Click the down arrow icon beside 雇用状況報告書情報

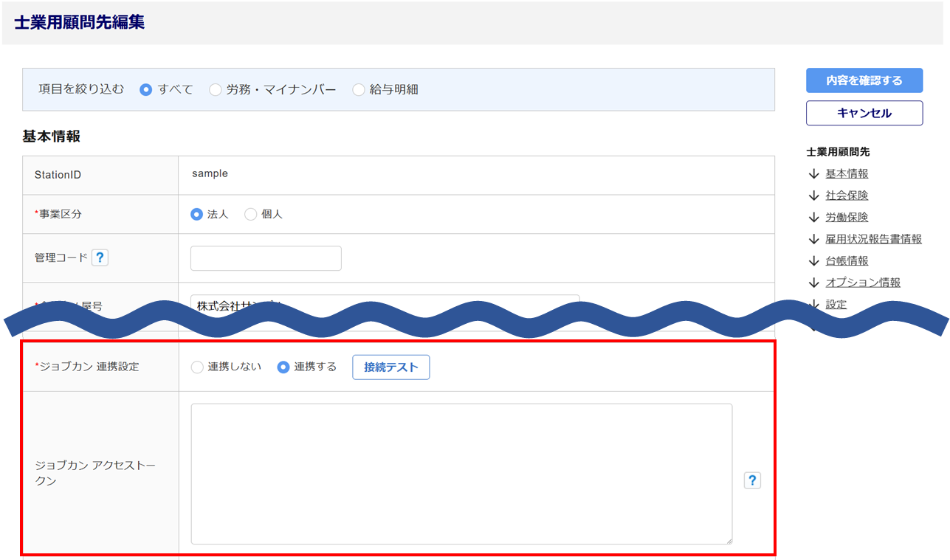click(814, 239)
